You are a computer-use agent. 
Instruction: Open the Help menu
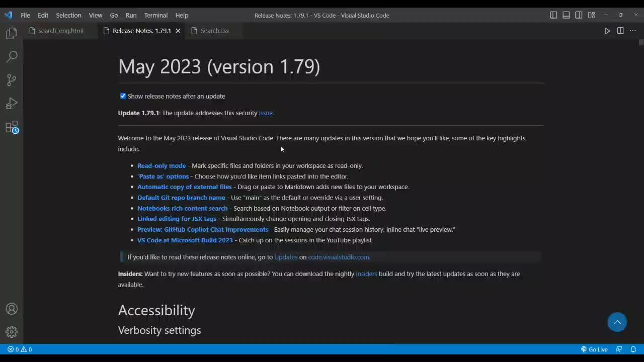[182, 15]
